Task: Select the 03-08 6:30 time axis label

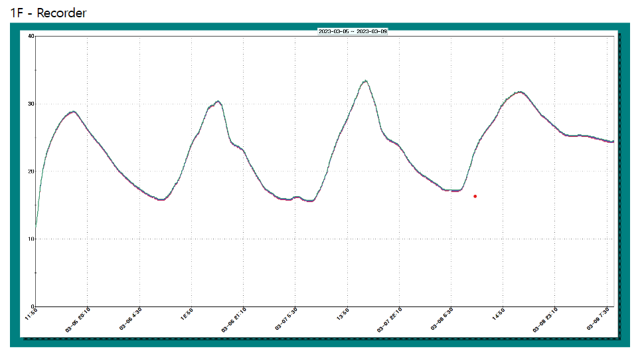Action: [x=442, y=319]
